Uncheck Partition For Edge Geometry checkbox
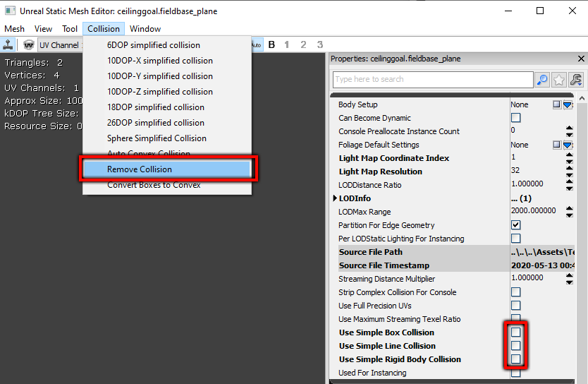 click(515, 225)
